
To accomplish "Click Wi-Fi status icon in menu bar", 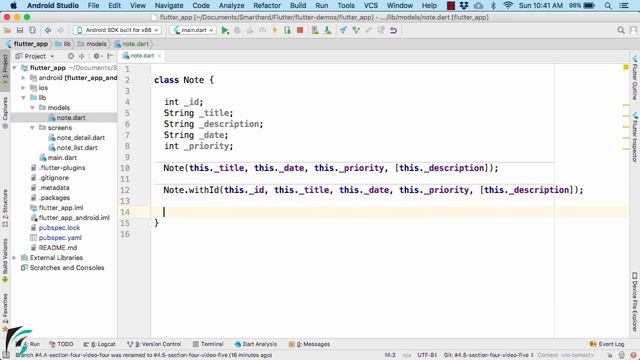I will coord(508,5).
